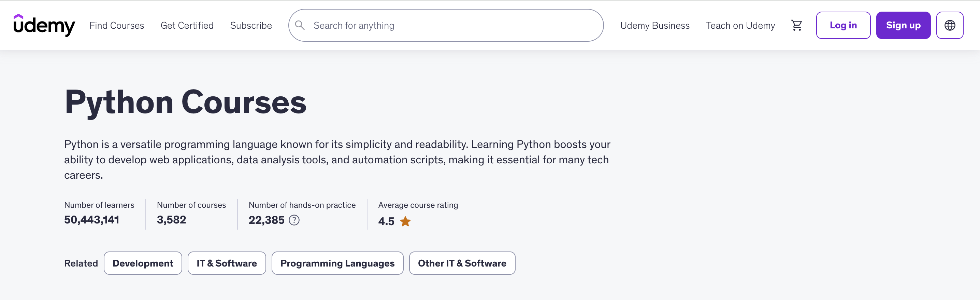
Task: Click the search magnifier icon
Action: click(300, 25)
